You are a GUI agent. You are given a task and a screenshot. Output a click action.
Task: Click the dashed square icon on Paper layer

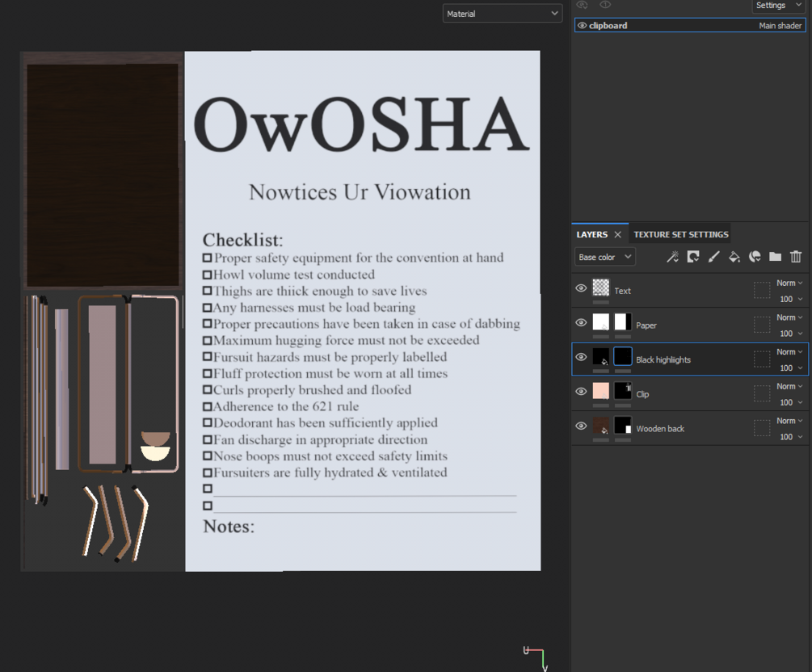762,325
